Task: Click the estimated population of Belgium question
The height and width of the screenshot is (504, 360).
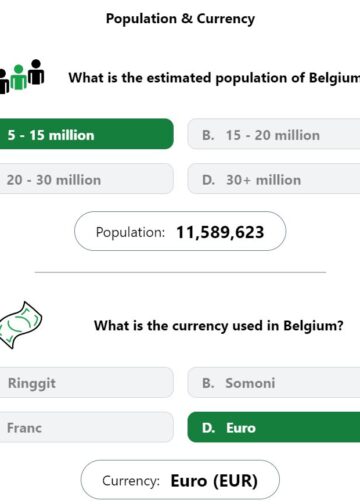Action: click(214, 78)
